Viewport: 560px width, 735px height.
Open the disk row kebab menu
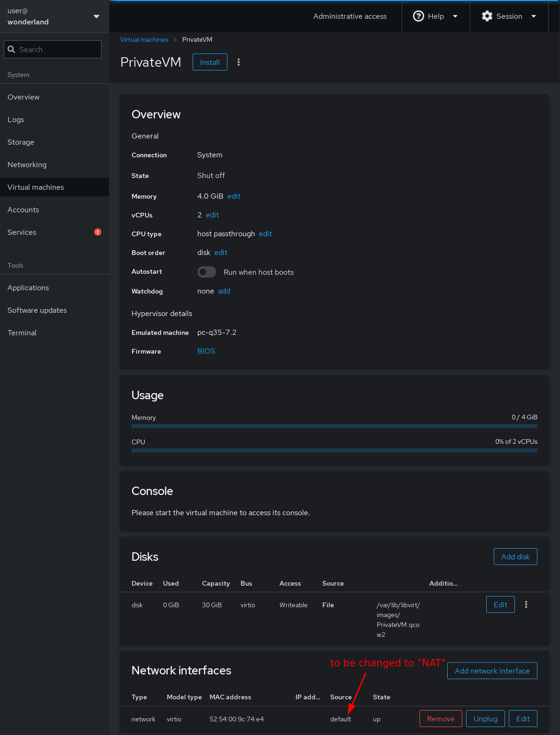[x=526, y=604]
